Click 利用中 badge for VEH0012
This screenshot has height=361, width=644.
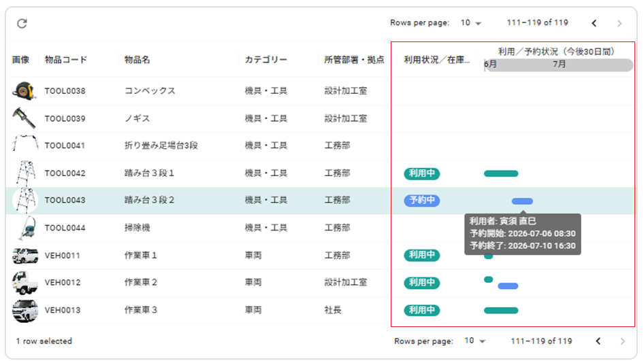(x=422, y=283)
